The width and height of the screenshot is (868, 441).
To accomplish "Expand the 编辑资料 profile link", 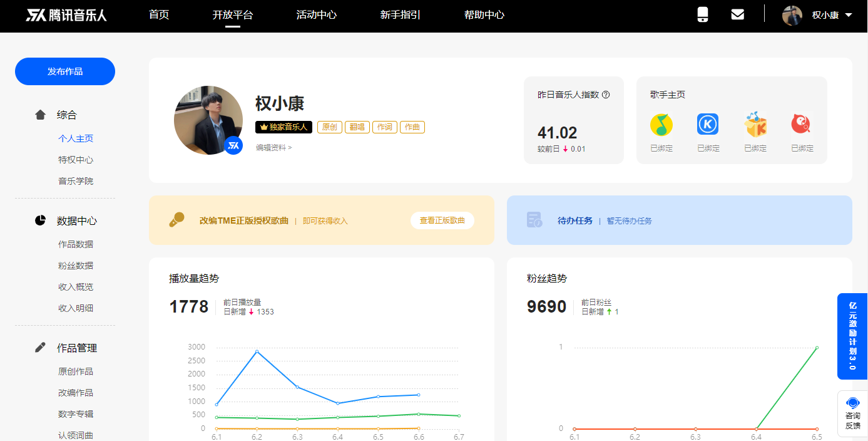I will tap(273, 148).
